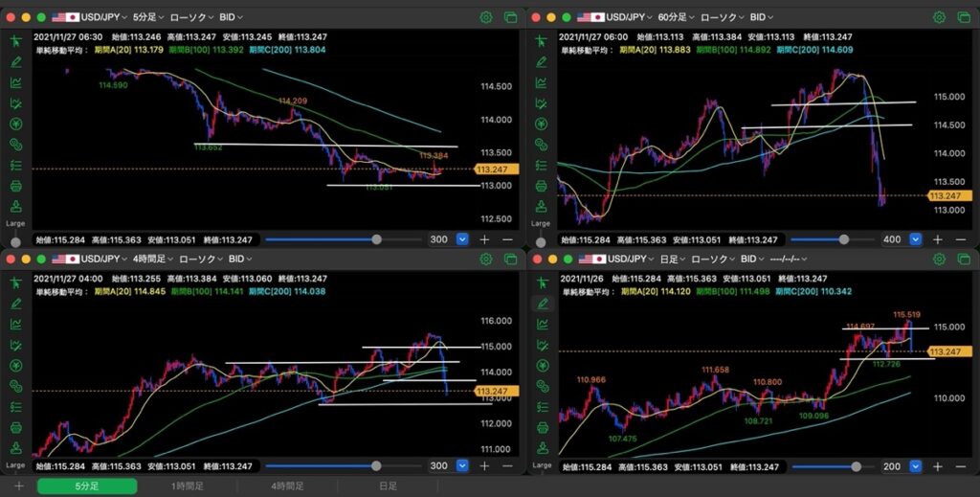Open the list settings icon in 4時間足 window
The height and width of the screenshot is (497, 980).
click(x=15, y=407)
